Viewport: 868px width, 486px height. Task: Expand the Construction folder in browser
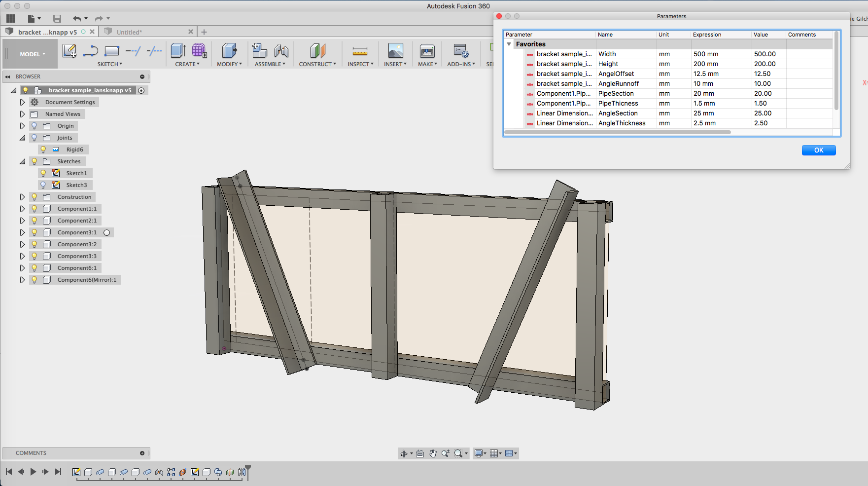(x=22, y=196)
